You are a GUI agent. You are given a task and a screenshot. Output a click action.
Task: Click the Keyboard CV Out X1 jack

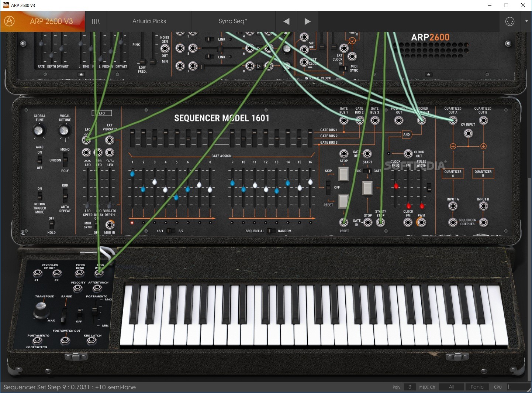pyautogui.click(x=37, y=273)
